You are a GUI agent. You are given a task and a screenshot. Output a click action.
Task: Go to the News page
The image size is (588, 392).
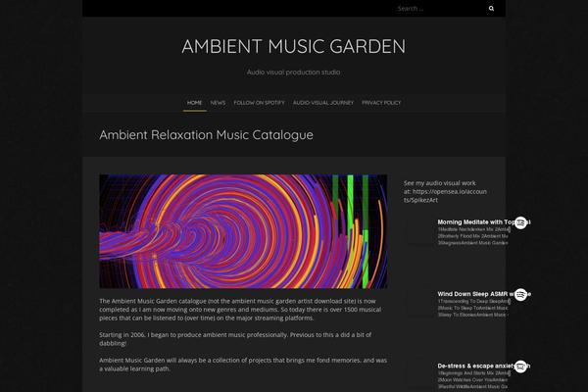(x=218, y=102)
